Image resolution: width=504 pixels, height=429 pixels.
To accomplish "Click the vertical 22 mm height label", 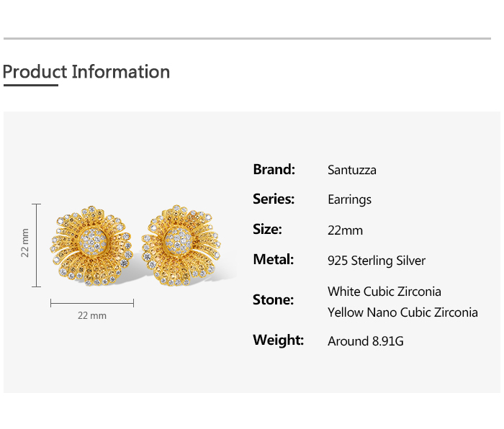I will pos(24,243).
